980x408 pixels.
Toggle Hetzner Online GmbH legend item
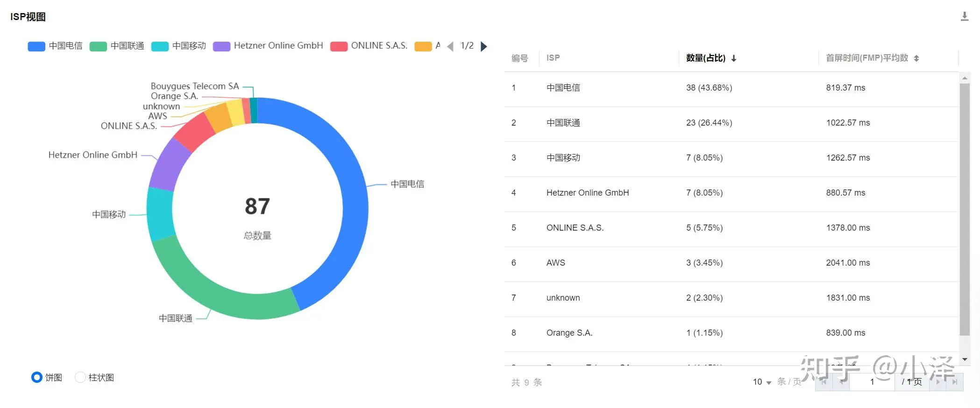coord(268,46)
